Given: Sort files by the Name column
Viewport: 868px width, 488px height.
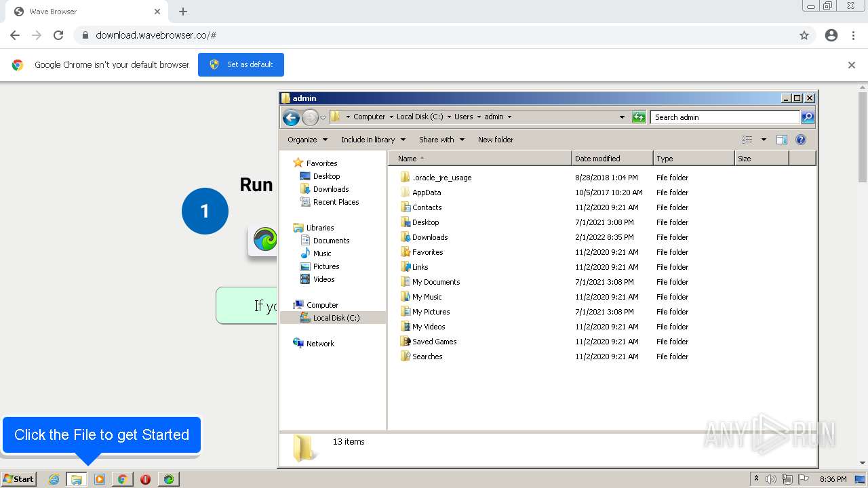Looking at the screenshot, I should click(480, 159).
